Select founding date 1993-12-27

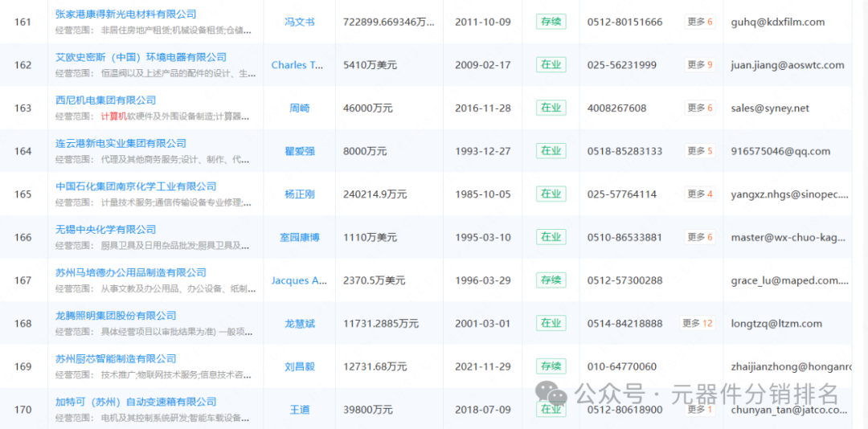point(483,151)
